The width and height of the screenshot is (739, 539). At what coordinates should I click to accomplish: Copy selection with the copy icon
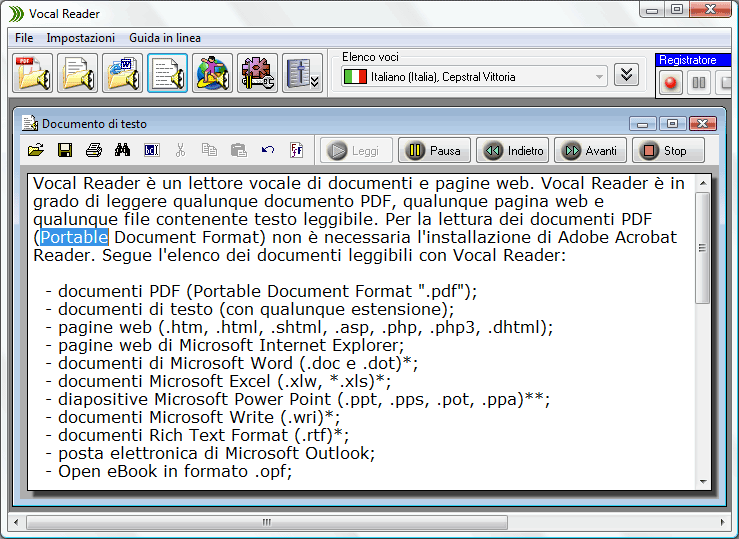click(x=209, y=150)
